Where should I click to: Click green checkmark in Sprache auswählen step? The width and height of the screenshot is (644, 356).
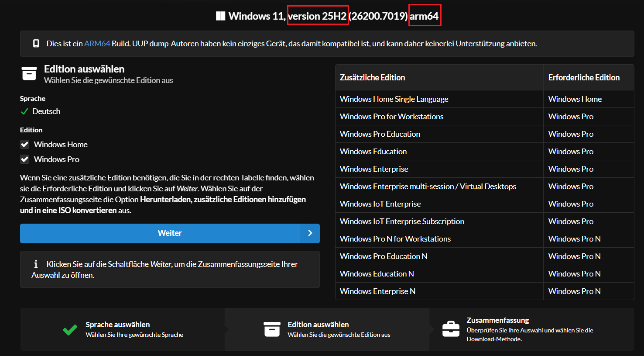pyautogui.click(x=70, y=330)
